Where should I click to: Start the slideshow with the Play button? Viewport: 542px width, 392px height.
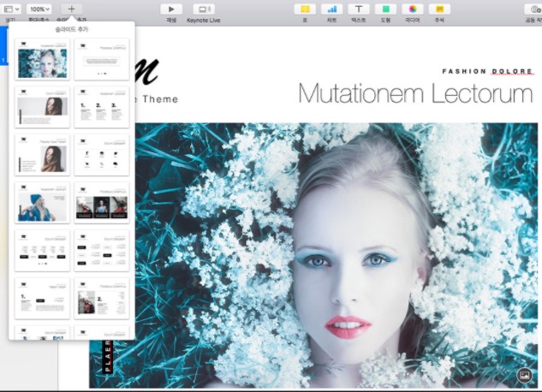coord(171,9)
